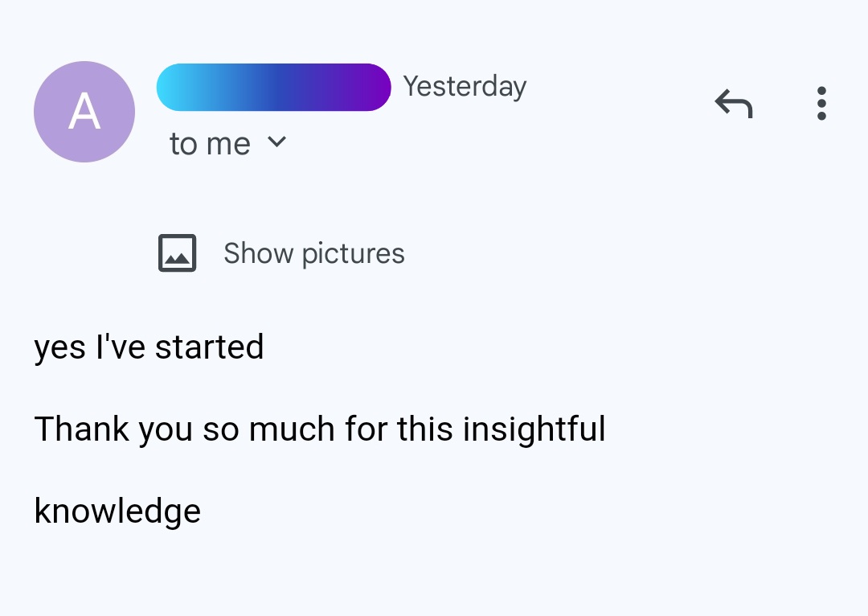Click the picture icon beside Show pictures
Image resolution: width=868 pixels, height=616 pixels.
177,253
